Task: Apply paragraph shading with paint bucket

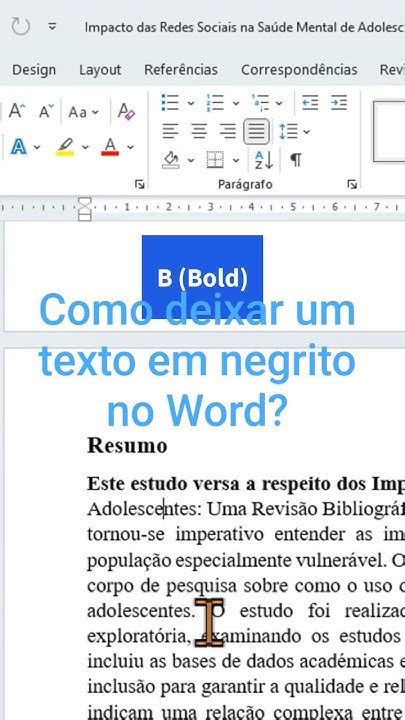Action: (171, 160)
